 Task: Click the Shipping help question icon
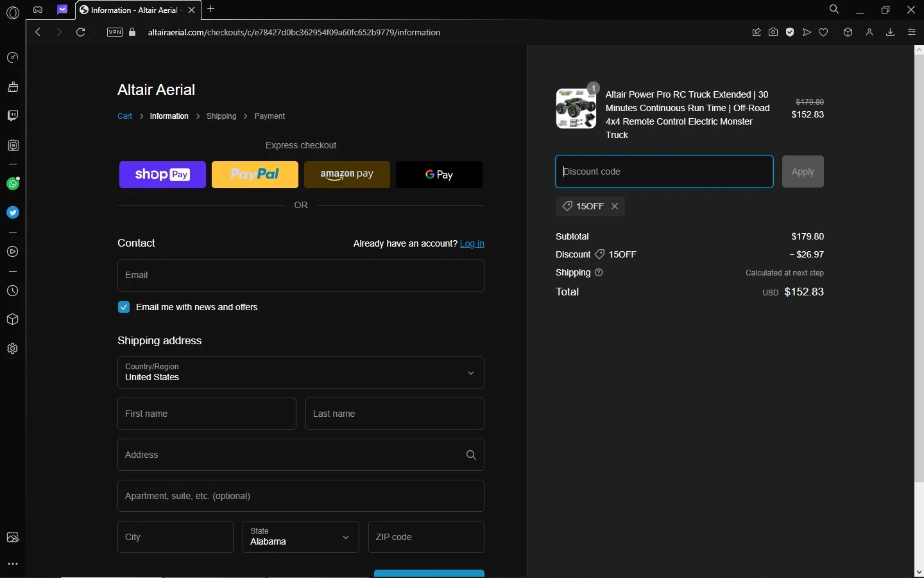[x=599, y=272]
